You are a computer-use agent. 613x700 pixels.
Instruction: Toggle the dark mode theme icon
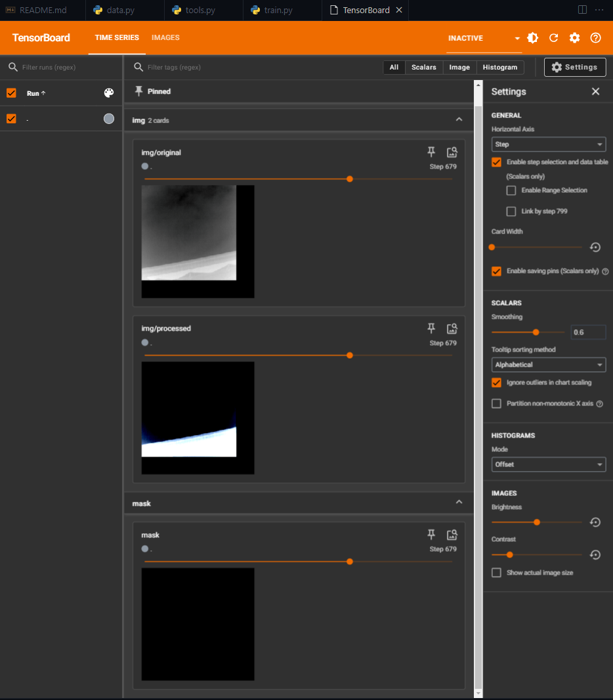click(x=533, y=38)
